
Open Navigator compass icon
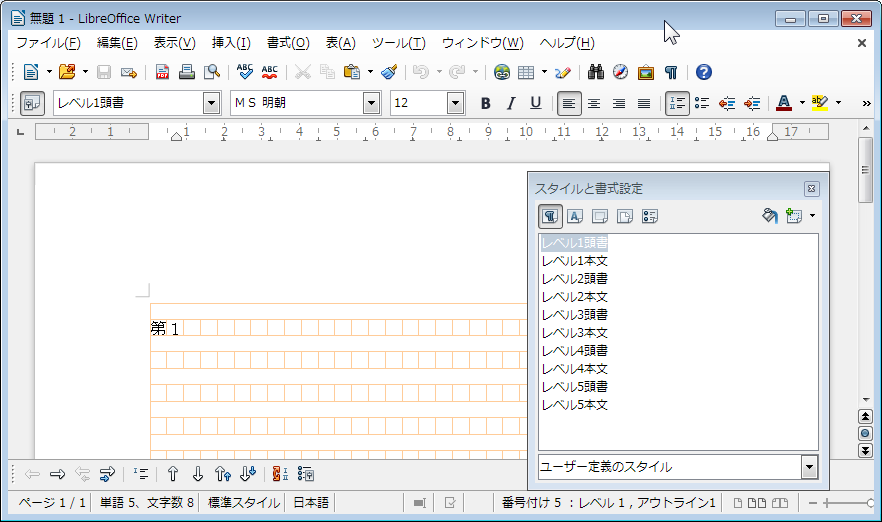pyautogui.click(x=620, y=72)
